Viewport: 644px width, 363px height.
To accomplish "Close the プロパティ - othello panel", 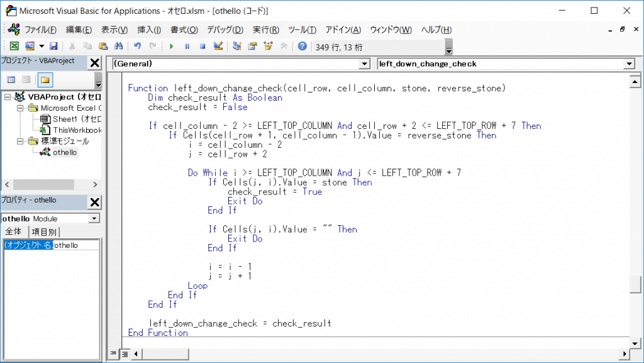I will (x=94, y=202).
